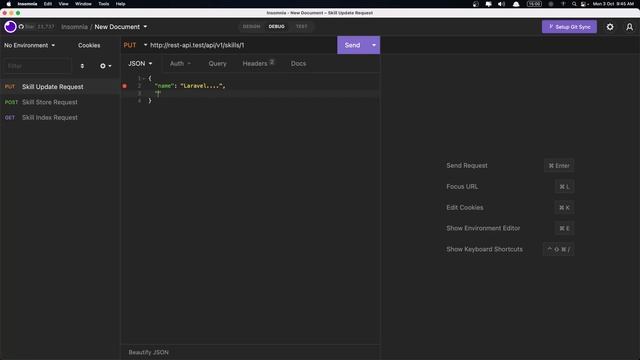
Task: Open the Help menu
Action: (x=120, y=4)
